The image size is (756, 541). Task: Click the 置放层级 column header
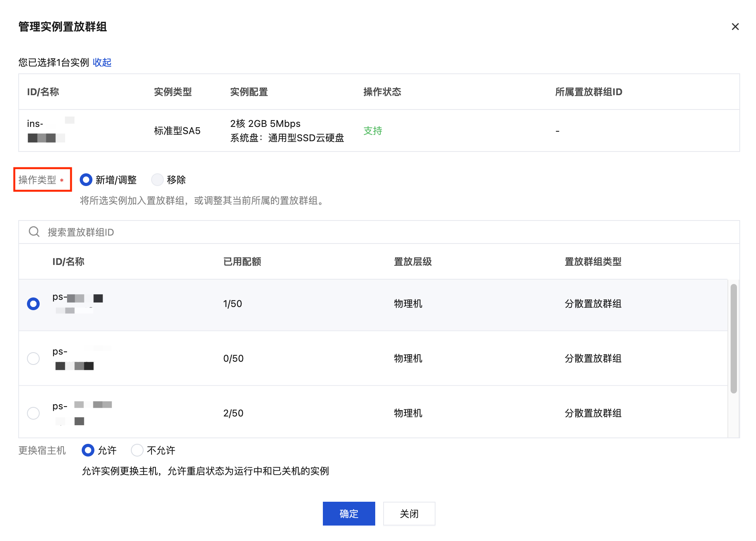coord(413,262)
